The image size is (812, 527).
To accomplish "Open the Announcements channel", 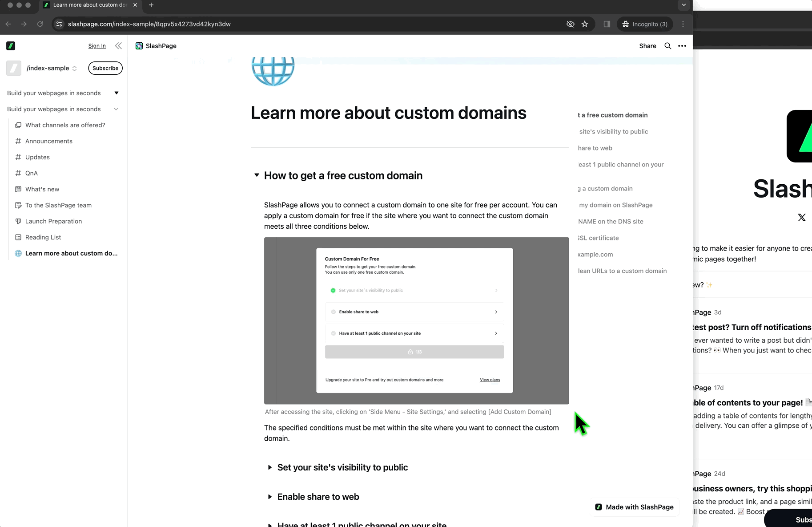I will pyautogui.click(x=48, y=141).
